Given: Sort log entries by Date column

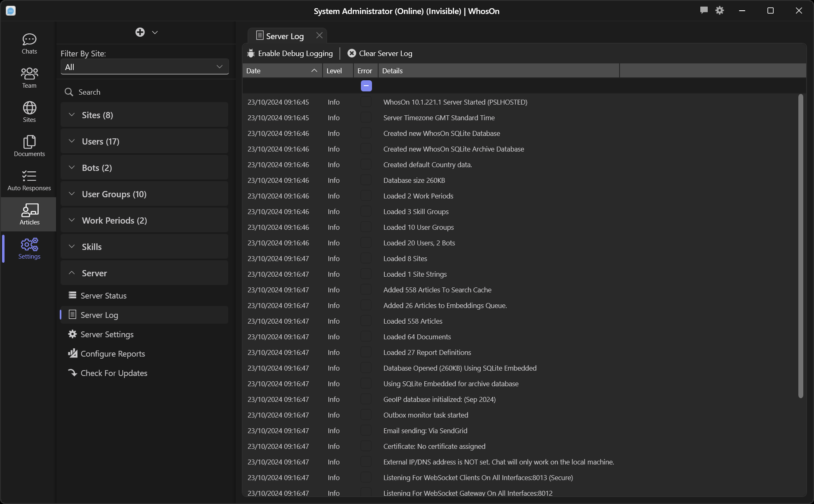Looking at the screenshot, I should pyautogui.click(x=281, y=70).
